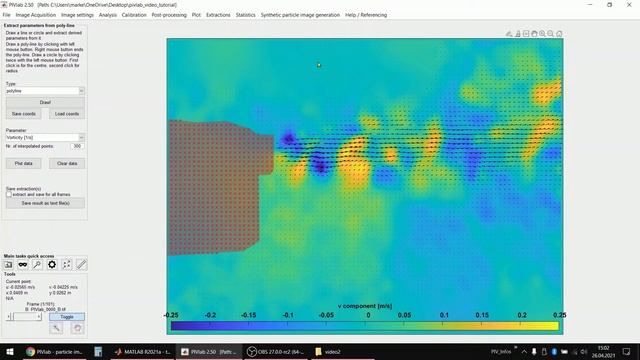Click the Toggle button
The image size is (640, 360).
coord(67,317)
